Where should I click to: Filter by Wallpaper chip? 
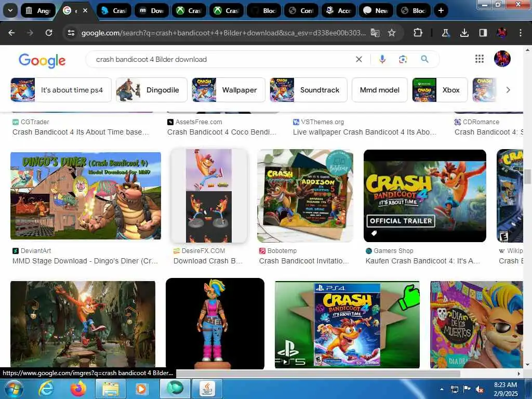(229, 90)
